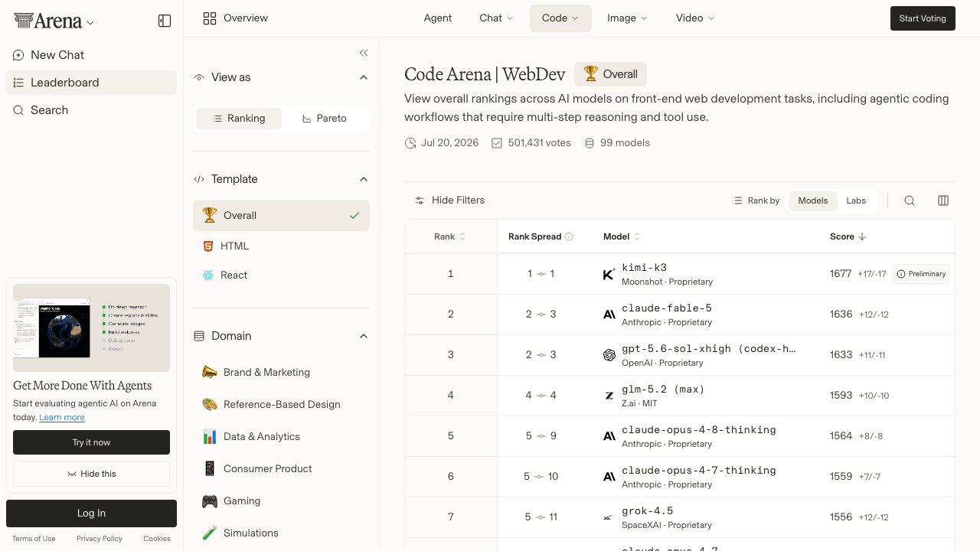The image size is (980, 551).
Task: Open the Privacy Policy link
Action: click(100, 539)
